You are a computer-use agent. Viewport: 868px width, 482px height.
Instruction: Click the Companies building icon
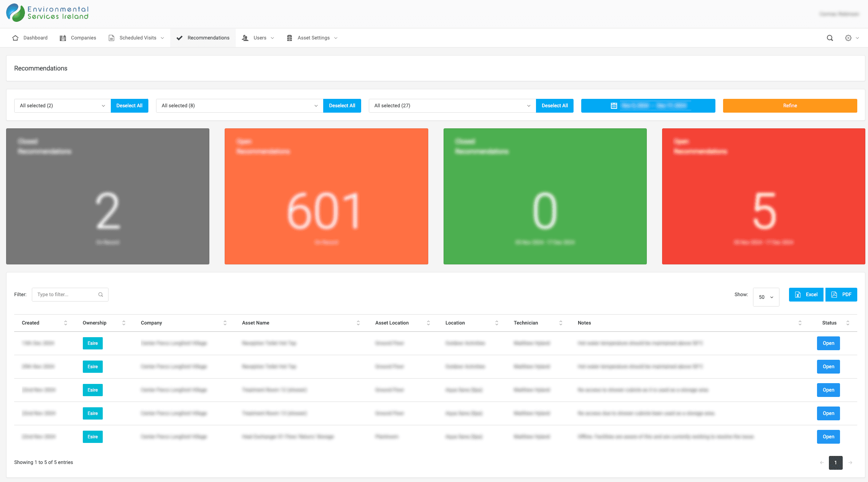pyautogui.click(x=63, y=38)
